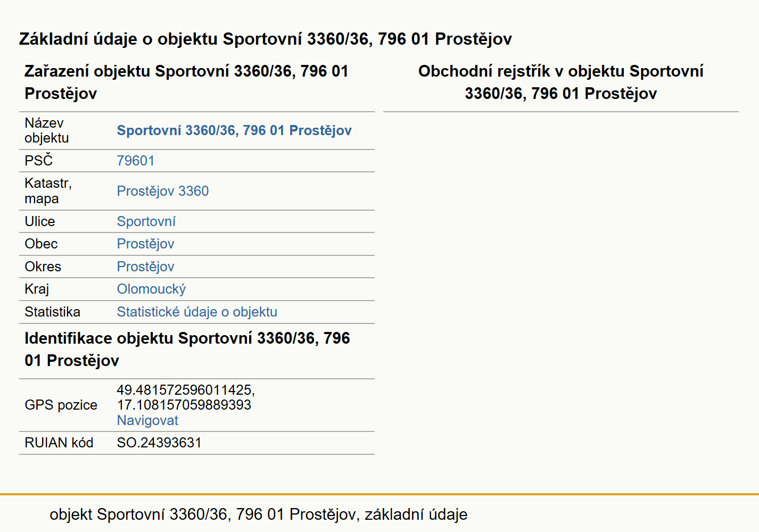Click the Katastr, mapa row label

click(48, 191)
